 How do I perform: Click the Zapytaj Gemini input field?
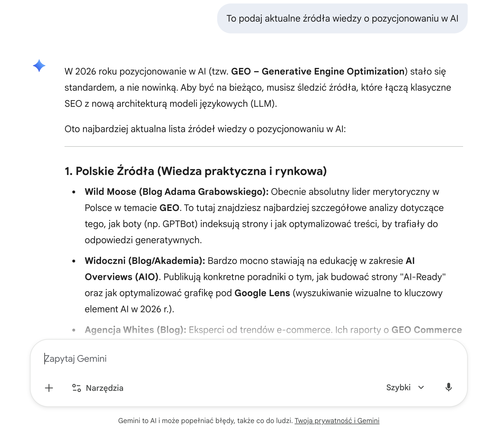[173, 359]
